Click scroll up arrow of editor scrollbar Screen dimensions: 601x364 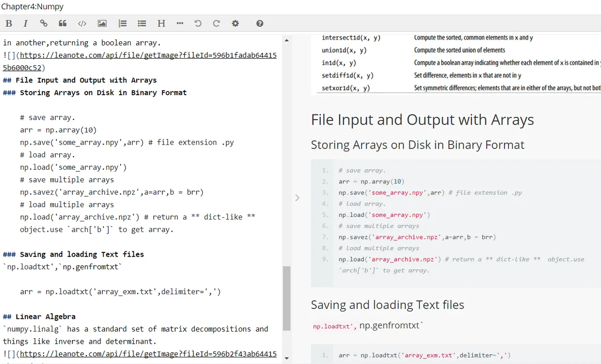click(286, 40)
